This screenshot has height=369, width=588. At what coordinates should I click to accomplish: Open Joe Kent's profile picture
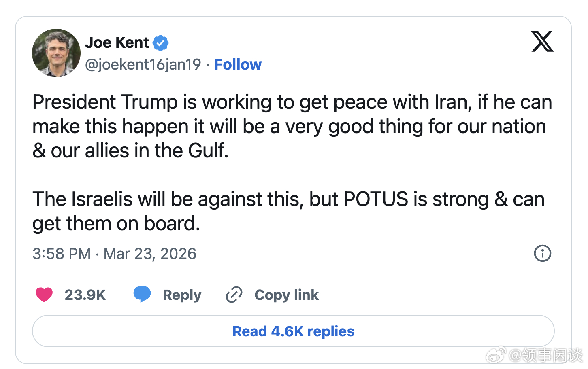click(56, 53)
